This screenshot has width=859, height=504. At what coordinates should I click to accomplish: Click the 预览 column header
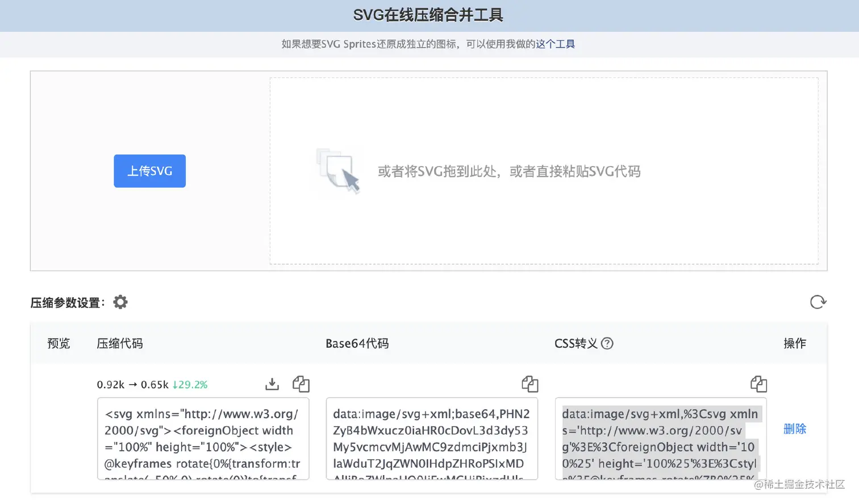(x=58, y=343)
